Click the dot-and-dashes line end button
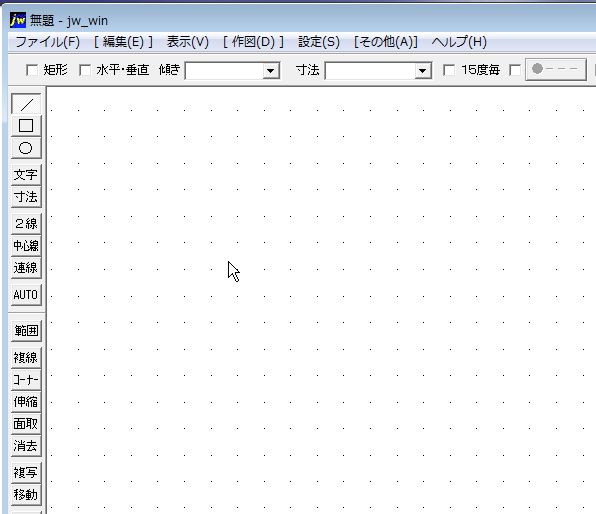 pyautogui.click(x=556, y=70)
